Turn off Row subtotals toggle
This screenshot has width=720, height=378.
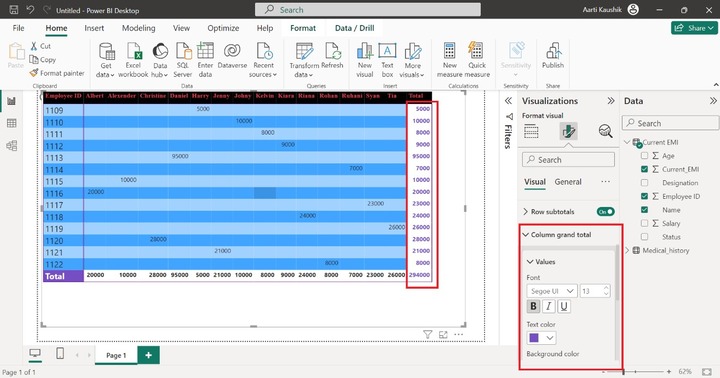coord(606,212)
